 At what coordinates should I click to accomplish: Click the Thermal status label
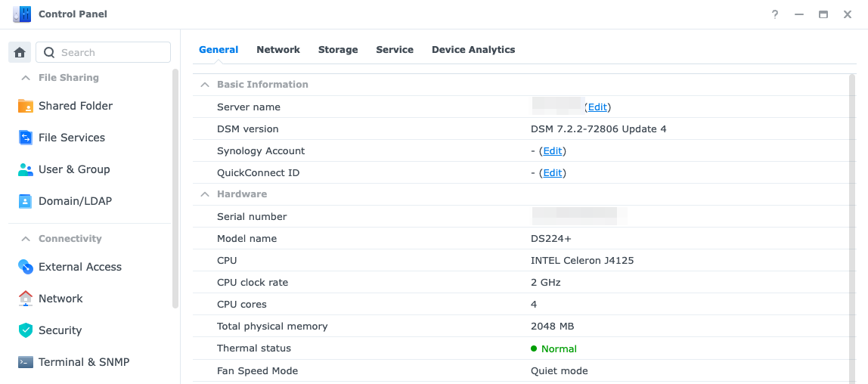[x=253, y=348]
